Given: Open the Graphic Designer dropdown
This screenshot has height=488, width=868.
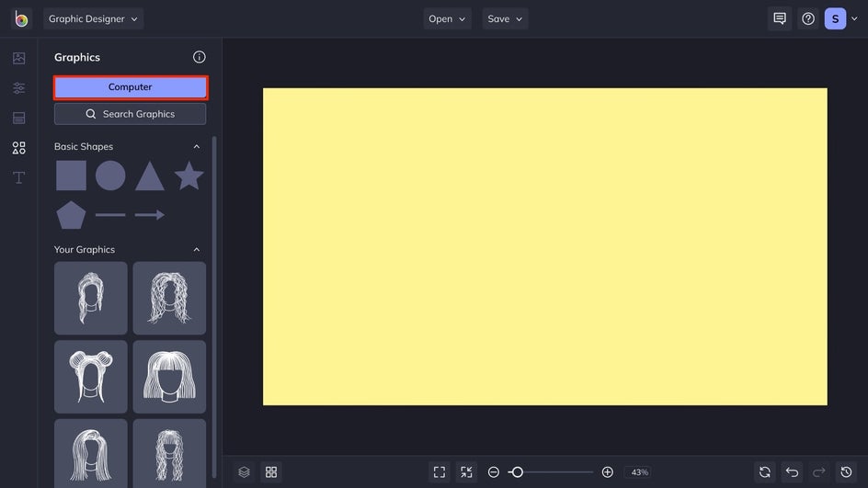Looking at the screenshot, I should (93, 18).
